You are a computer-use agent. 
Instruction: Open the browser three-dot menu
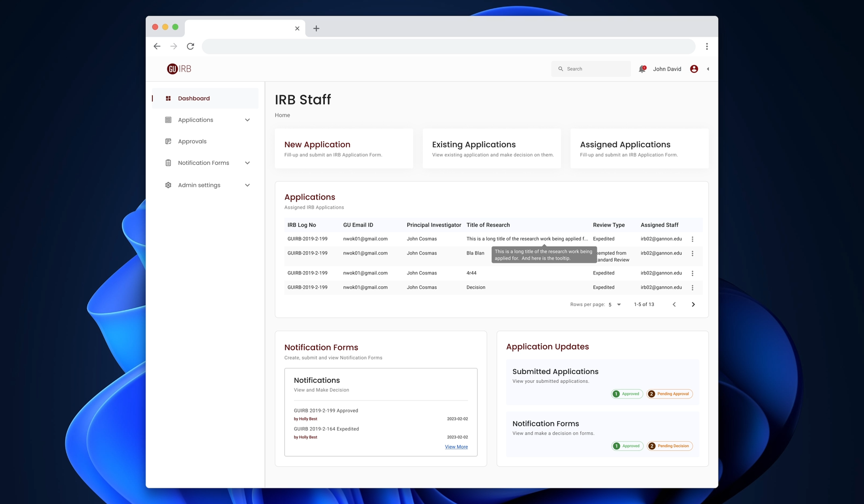tap(706, 46)
